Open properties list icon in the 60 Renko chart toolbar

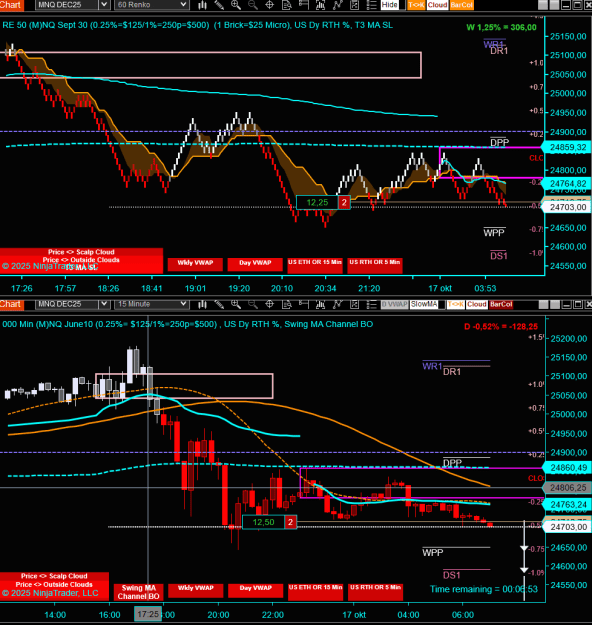coord(371,5)
